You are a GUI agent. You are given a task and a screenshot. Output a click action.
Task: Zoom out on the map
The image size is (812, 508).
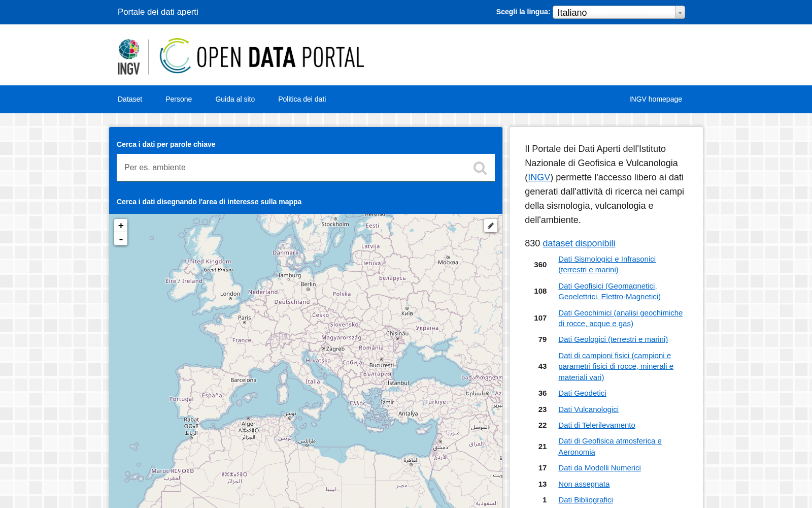coord(121,239)
